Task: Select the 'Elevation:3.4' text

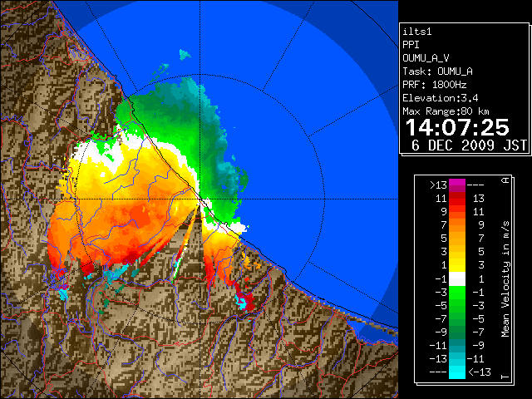Action: coord(440,98)
